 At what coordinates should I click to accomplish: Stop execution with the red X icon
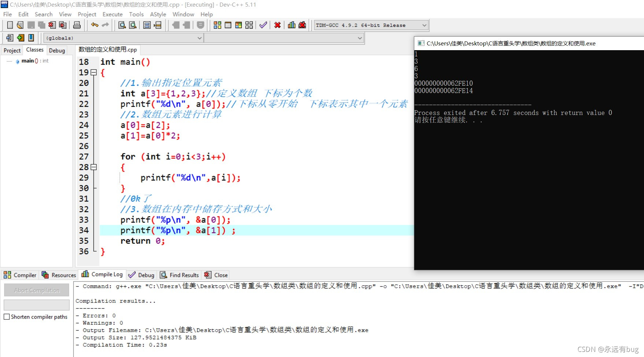point(277,25)
